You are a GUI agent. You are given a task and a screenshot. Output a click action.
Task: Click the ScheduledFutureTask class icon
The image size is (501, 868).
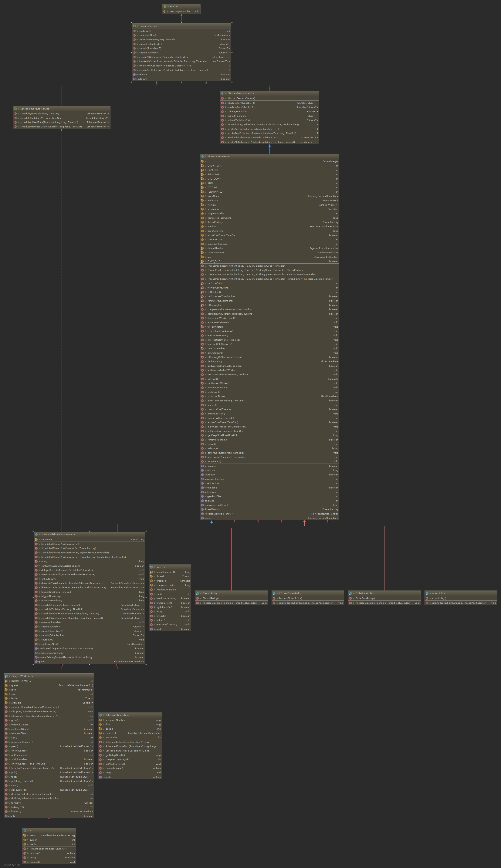[100, 715]
